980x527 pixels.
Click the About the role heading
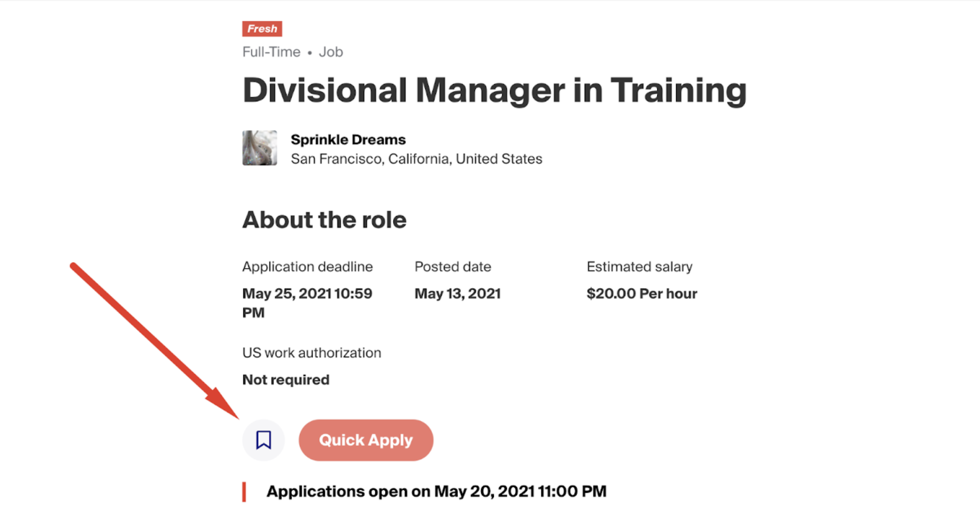coord(324,220)
